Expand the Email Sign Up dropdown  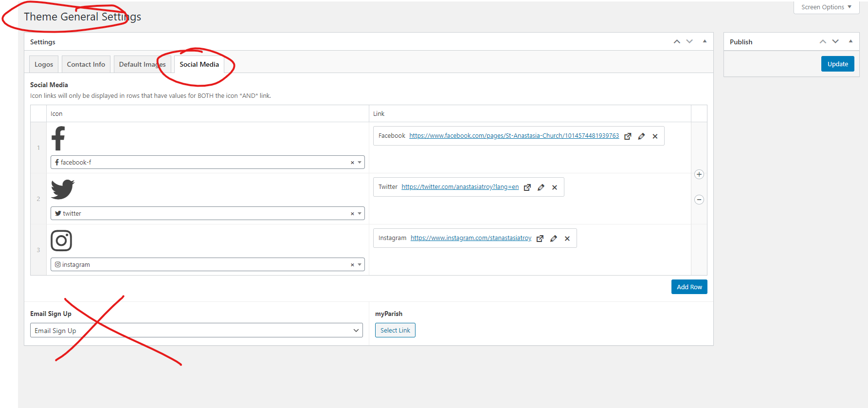click(356, 331)
